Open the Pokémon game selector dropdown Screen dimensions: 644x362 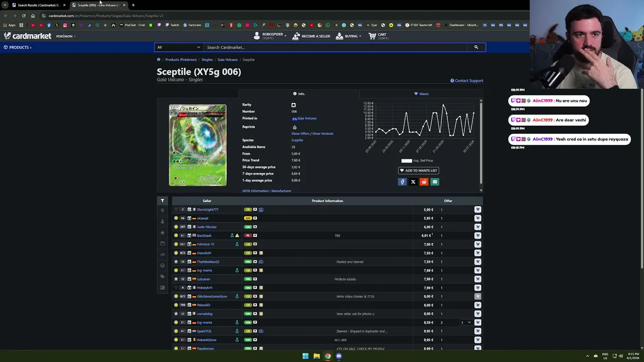(66, 36)
